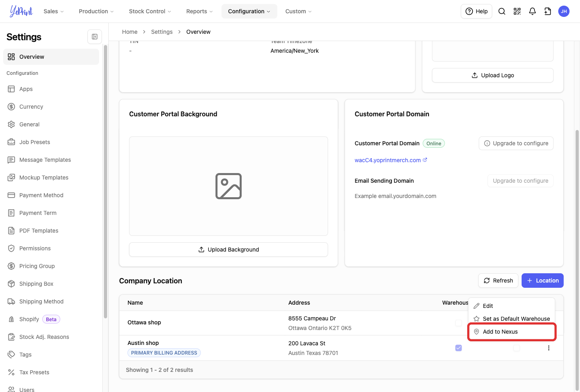Open Job Presets settings
Image resolution: width=580 pixels, height=392 pixels.
[51, 142]
